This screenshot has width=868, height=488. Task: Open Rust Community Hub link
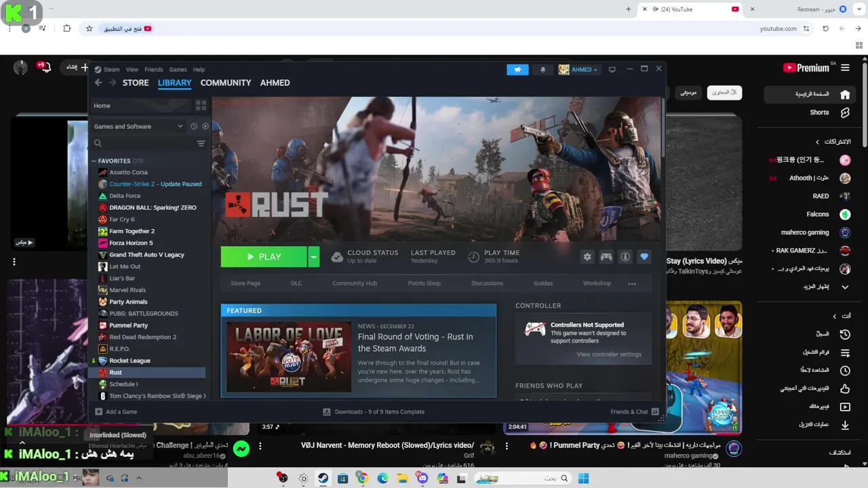coord(355,283)
